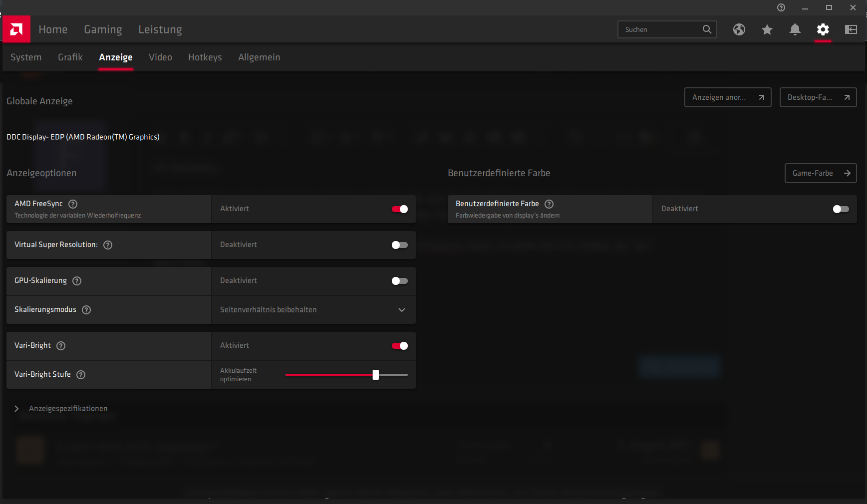Click the globe web browser icon
Screen dimensions: 867x504
[739, 29]
